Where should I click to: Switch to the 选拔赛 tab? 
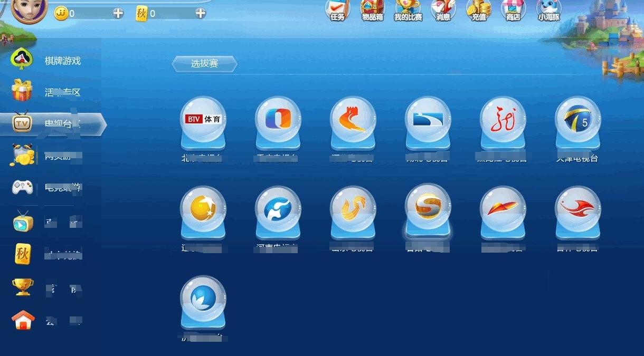coord(204,64)
